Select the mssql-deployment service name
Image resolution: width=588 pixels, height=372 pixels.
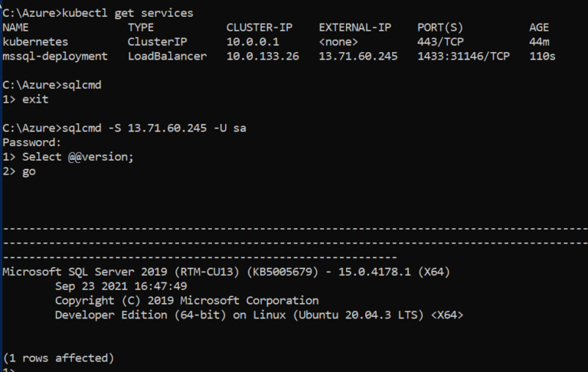[x=55, y=56]
